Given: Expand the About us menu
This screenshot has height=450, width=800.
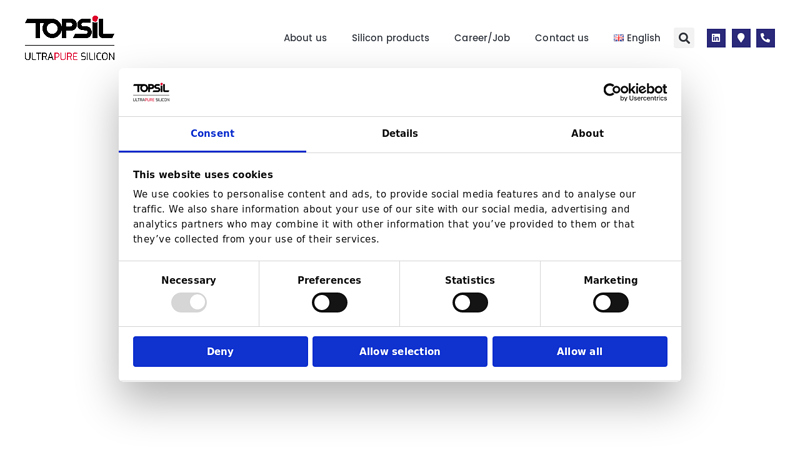Looking at the screenshot, I should tap(305, 38).
